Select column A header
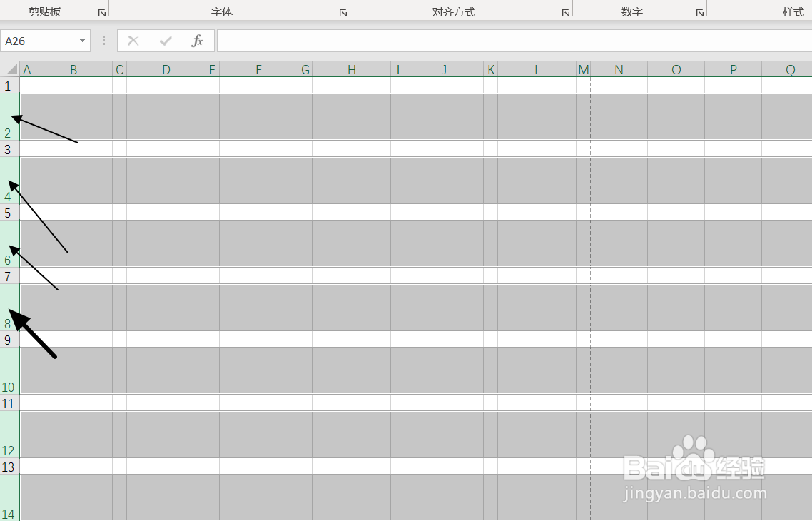The width and height of the screenshot is (812, 521). tap(27, 69)
